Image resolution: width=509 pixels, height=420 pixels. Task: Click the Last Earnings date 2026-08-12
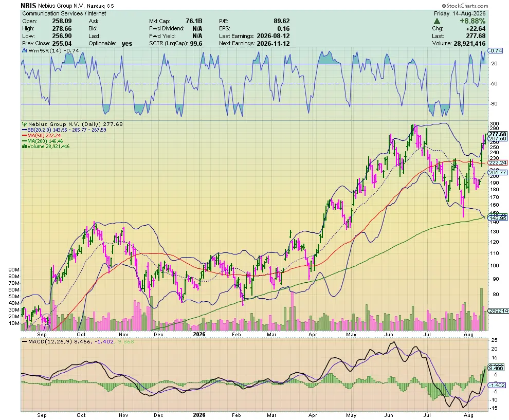coord(273,36)
